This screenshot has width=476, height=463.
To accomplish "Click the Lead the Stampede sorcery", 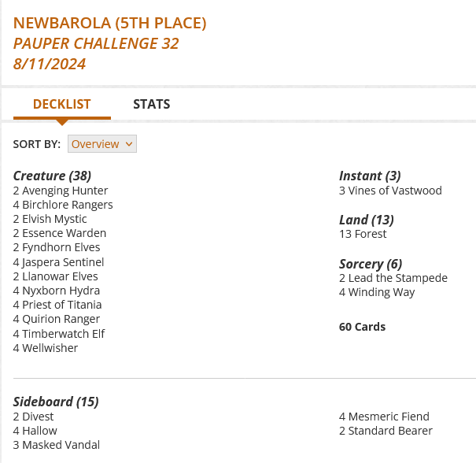I will click(397, 278).
